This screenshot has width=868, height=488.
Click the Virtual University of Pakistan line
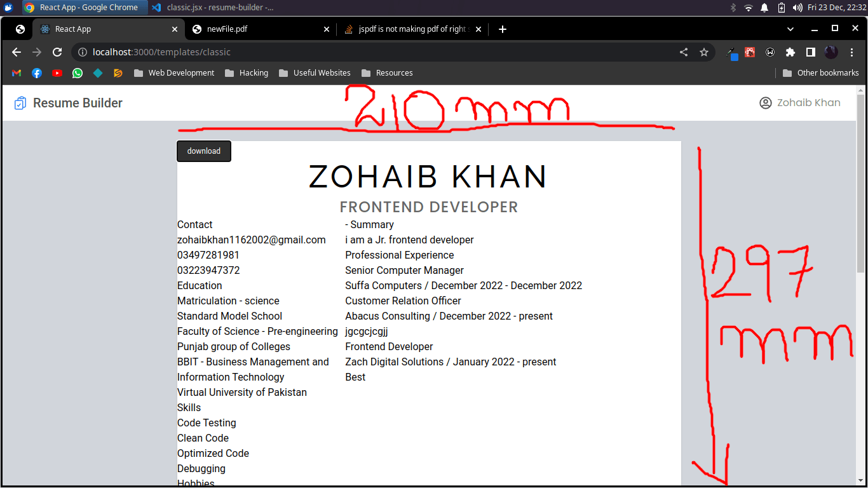(x=242, y=393)
